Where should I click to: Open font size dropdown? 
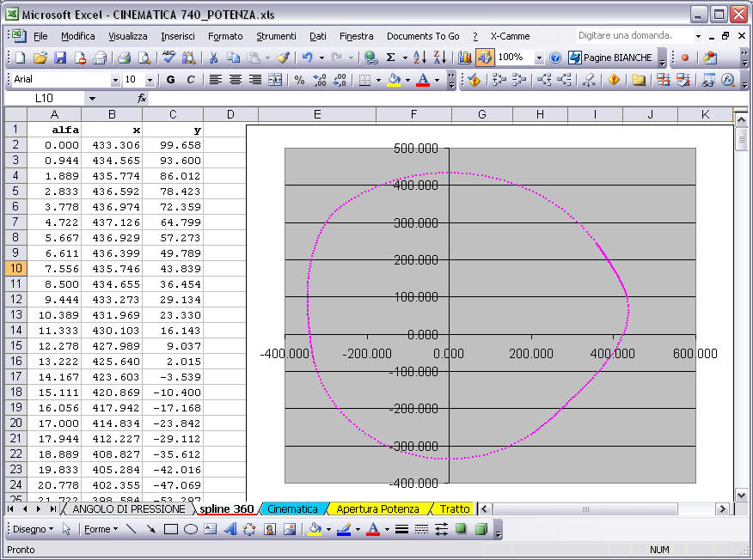(x=150, y=80)
